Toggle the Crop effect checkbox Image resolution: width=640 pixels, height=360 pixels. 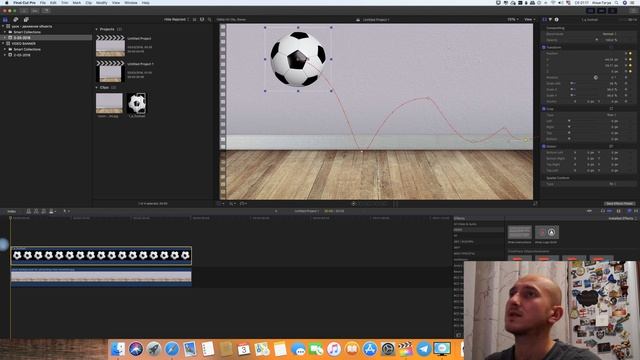[544, 109]
